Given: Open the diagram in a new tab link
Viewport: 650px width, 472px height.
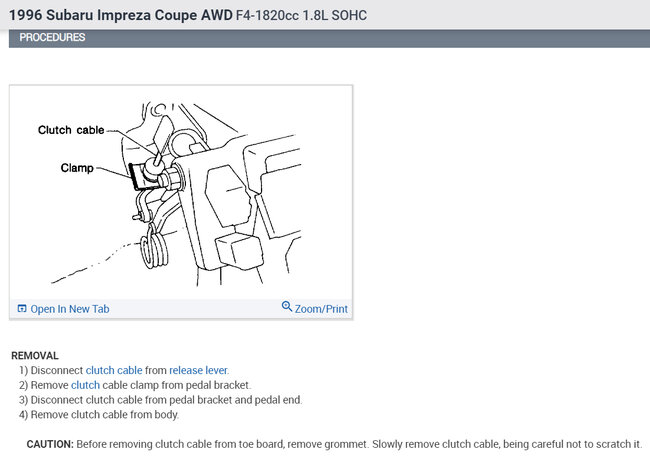Looking at the screenshot, I should (x=70, y=309).
